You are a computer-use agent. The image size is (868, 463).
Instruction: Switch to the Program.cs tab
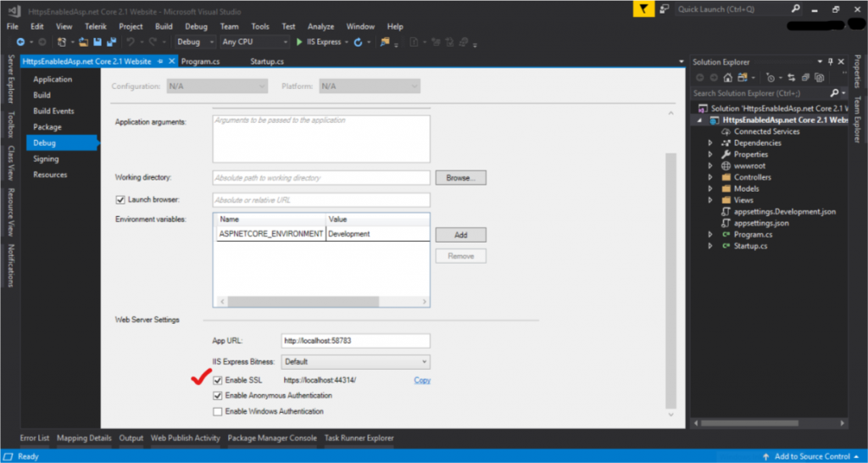click(200, 61)
